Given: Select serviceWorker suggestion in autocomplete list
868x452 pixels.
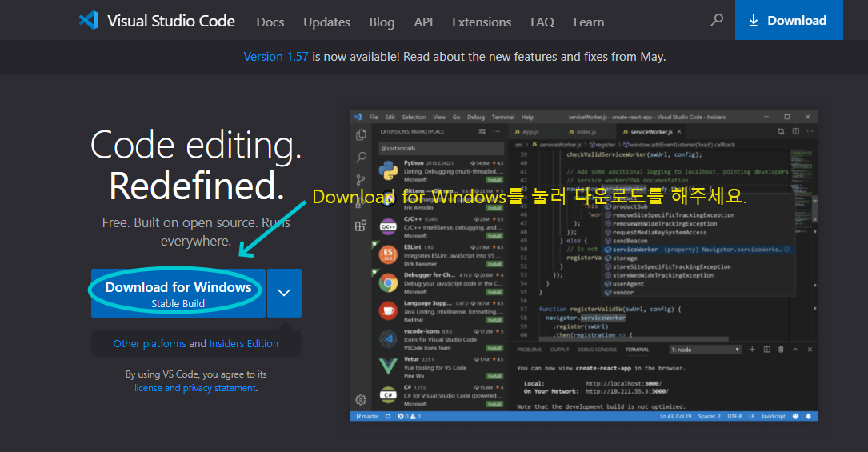Looking at the screenshot, I should click(x=698, y=250).
